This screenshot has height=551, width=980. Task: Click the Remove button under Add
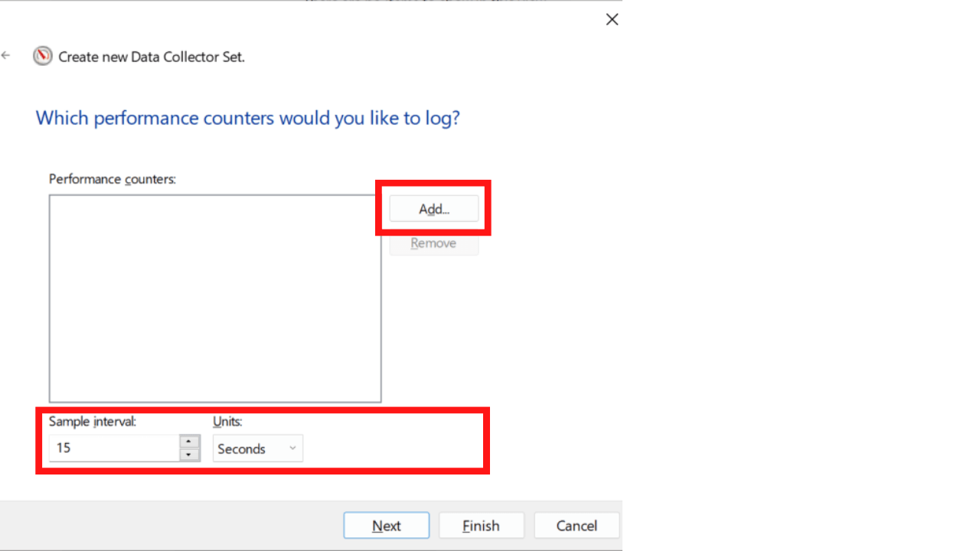coord(434,243)
